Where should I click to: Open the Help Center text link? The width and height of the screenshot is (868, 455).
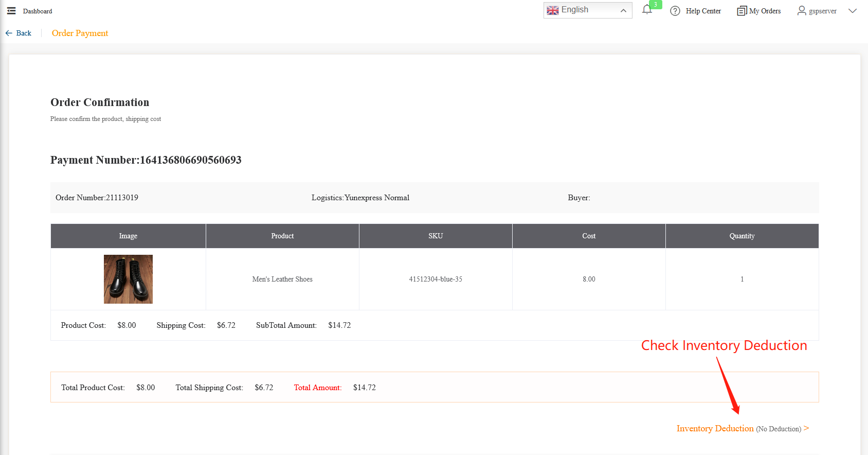[703, 11]
